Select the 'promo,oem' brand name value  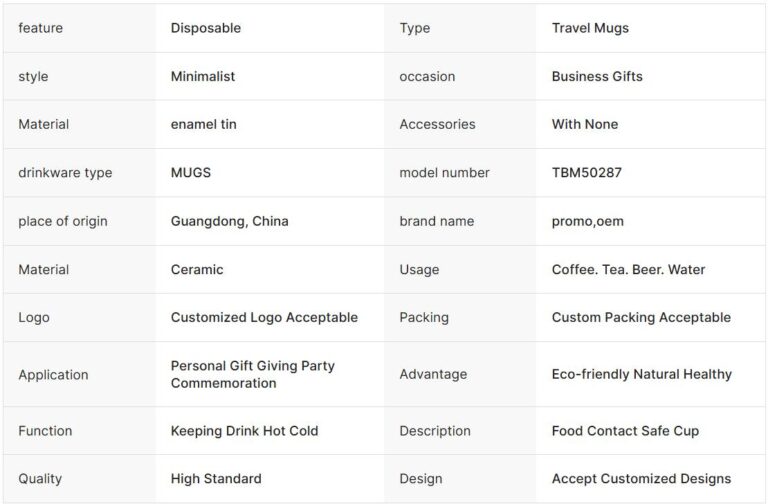click(x=587, y=221)
